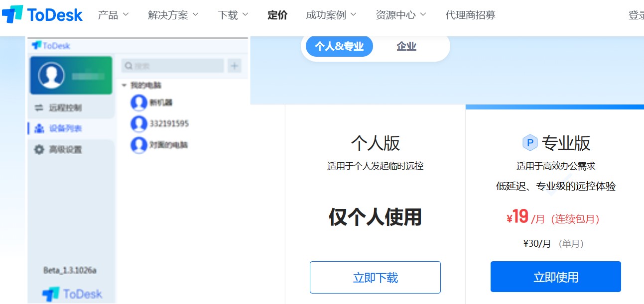The image size is (644, 304).
Task: Open the 解决方案 dropdown
Action: pyautogui.click(x=173, y=15)
